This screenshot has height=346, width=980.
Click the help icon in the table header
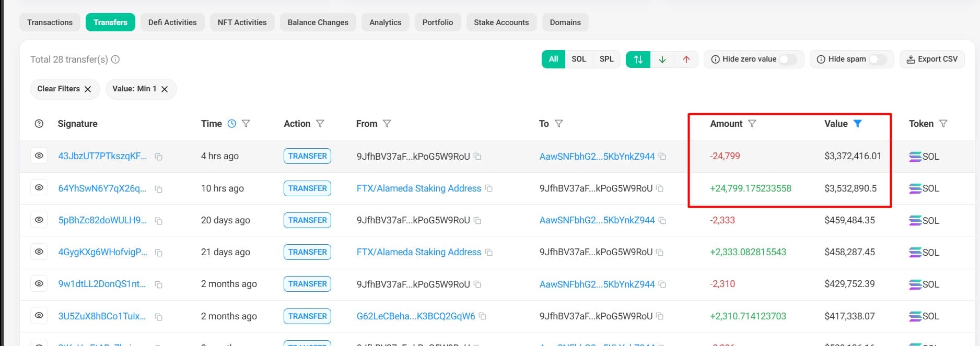tap(39, 124)
